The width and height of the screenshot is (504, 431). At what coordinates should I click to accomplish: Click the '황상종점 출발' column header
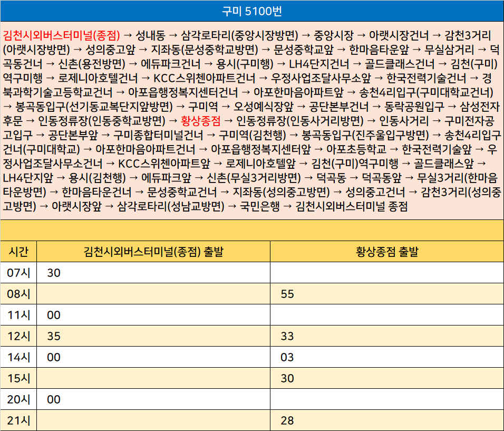(x=387, y=252)
